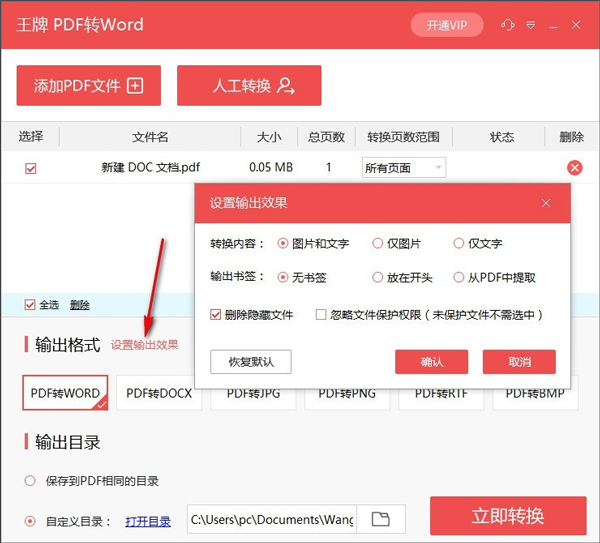
Task: Select PDF转JPG output format
Action: coord(253,399)
